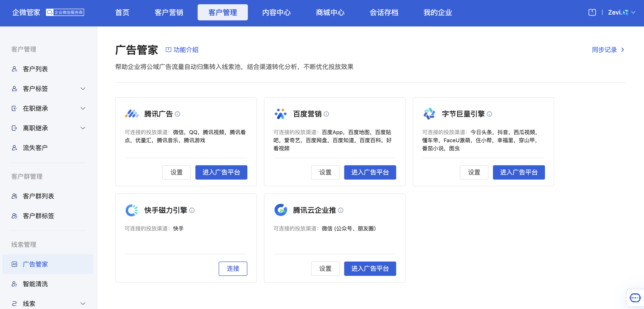Click the 腾讯广告 logo icon

132,114
